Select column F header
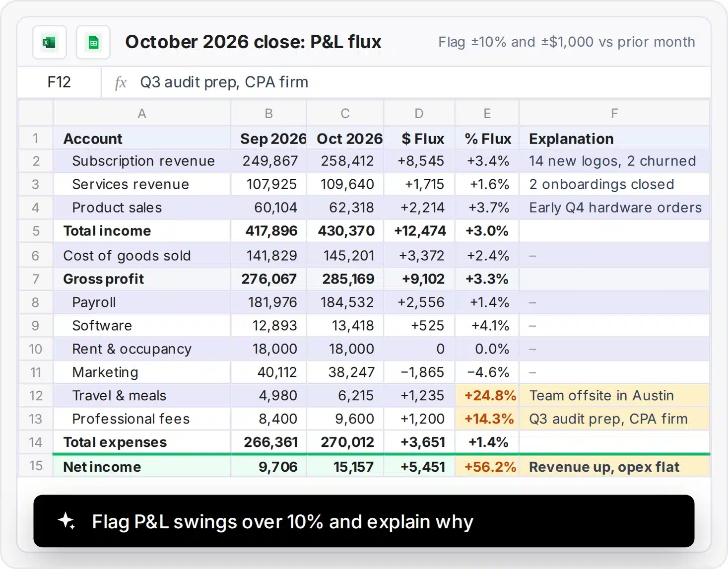Viewport: 728px width, 569px height. (x=615, y=114)
